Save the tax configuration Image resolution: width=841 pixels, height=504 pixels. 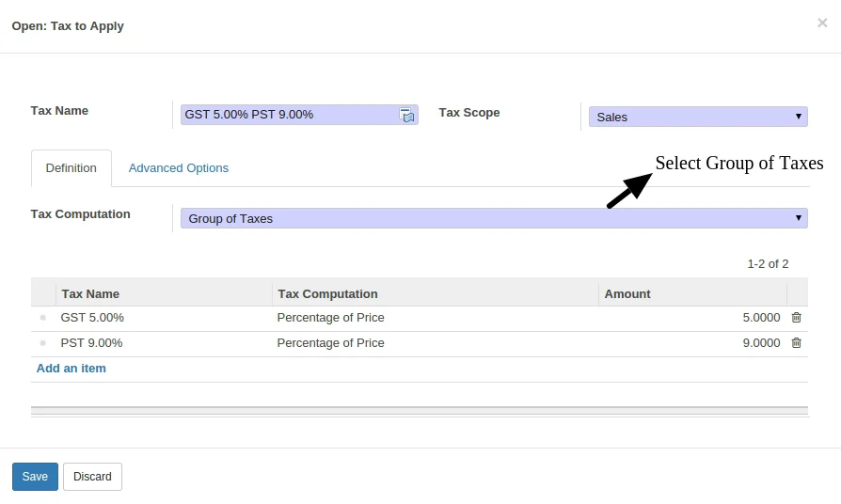tap(35, 477)
